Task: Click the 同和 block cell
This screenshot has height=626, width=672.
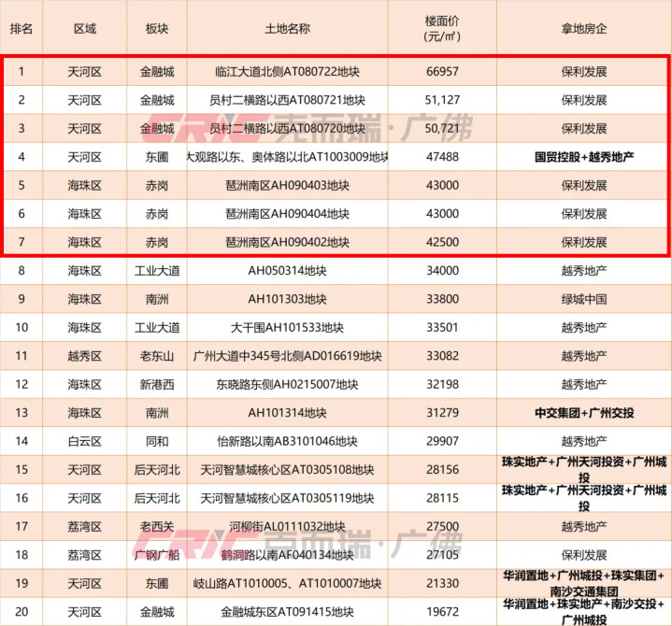Action: tap(157, 441)
